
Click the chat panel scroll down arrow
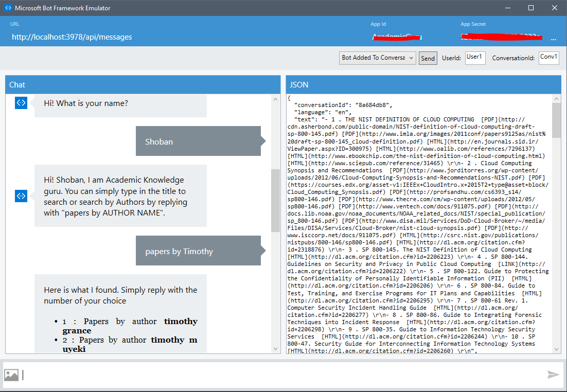(x=276, y=349)
